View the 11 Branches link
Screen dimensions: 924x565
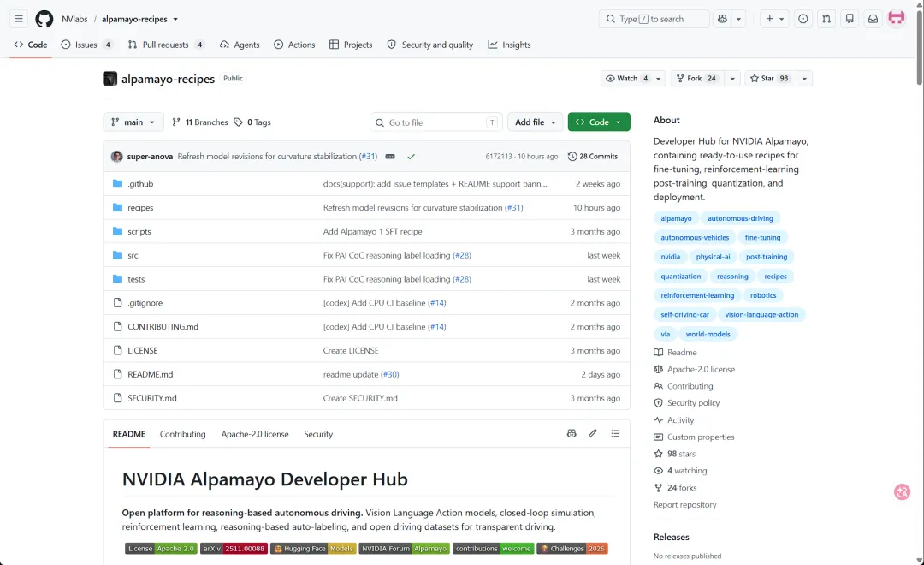tap(199, 122)
